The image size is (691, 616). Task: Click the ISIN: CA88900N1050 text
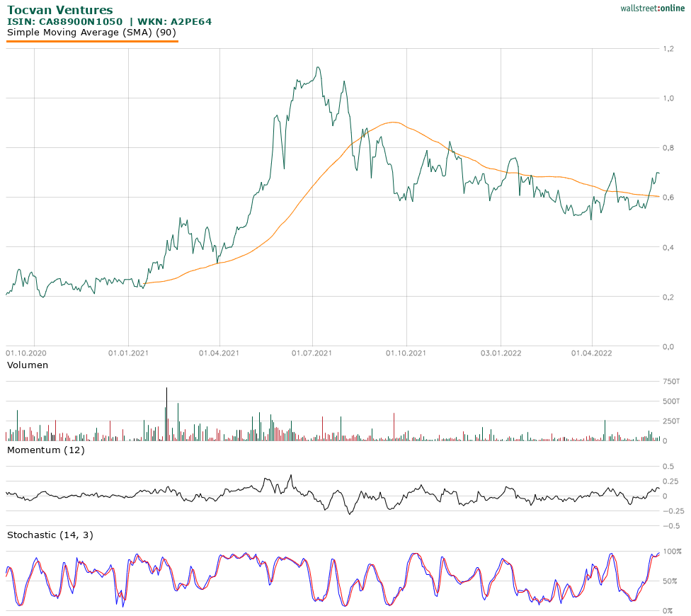[x=65, y=21]
